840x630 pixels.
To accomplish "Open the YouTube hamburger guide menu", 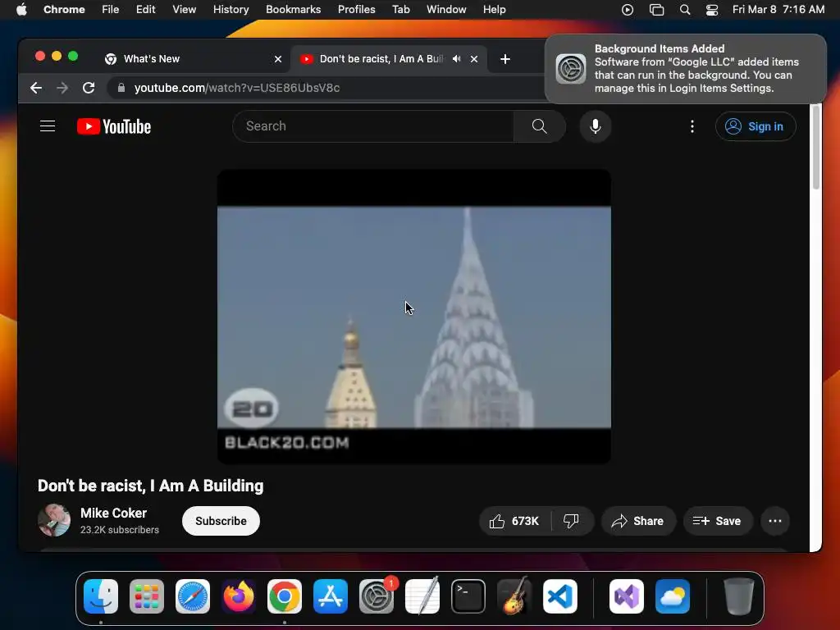I will point(48,126).
